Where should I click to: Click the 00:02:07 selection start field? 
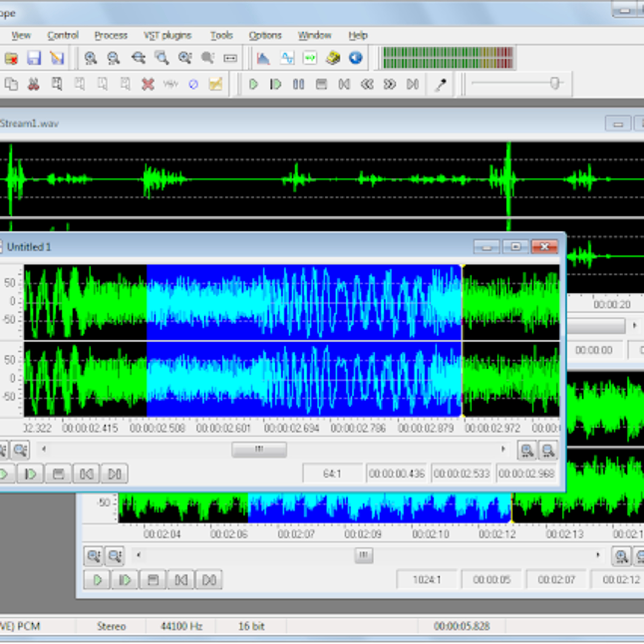pyautogui.click(x=556, y=580)
